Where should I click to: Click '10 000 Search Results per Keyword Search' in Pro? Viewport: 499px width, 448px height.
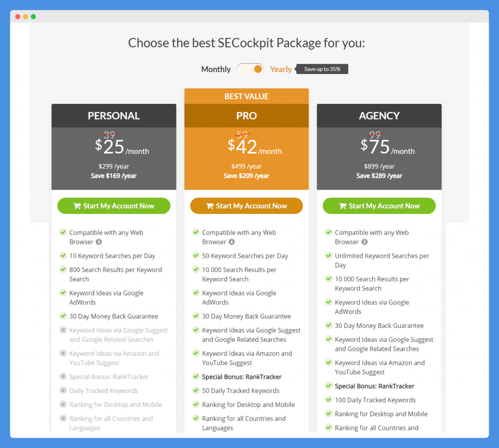(x=239, y=274)
